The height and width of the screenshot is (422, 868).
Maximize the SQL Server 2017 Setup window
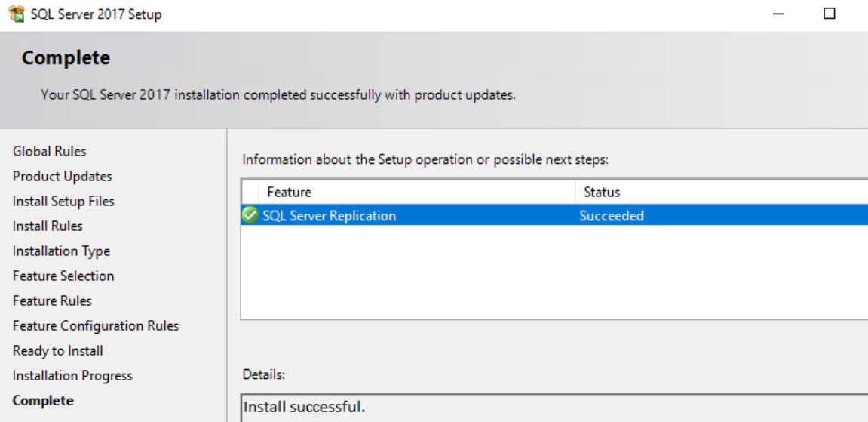point(829,14)
